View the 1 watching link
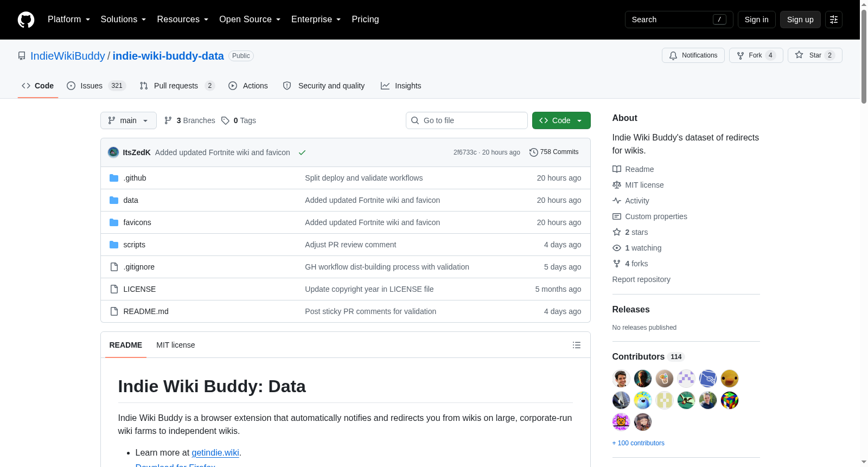Viewport: 868px width, 467px height. click(637, 248)
